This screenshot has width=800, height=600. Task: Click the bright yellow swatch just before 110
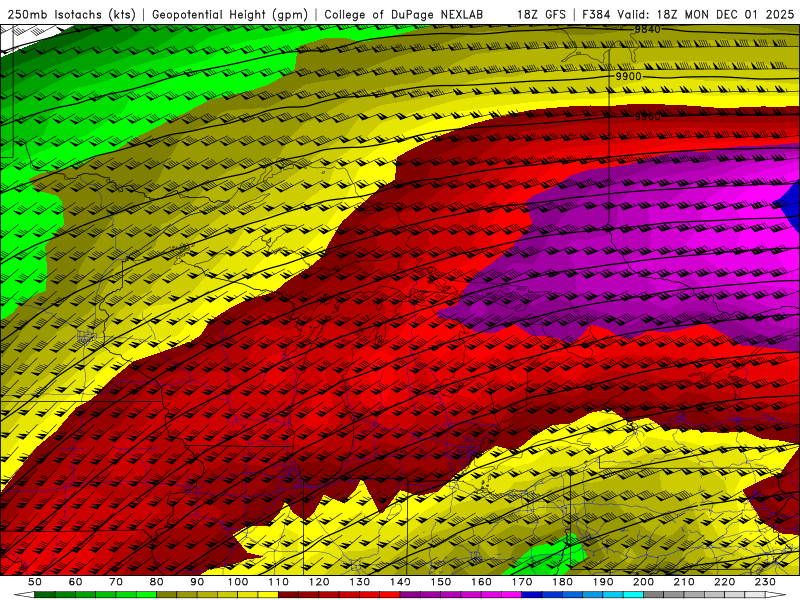[268, 595]
